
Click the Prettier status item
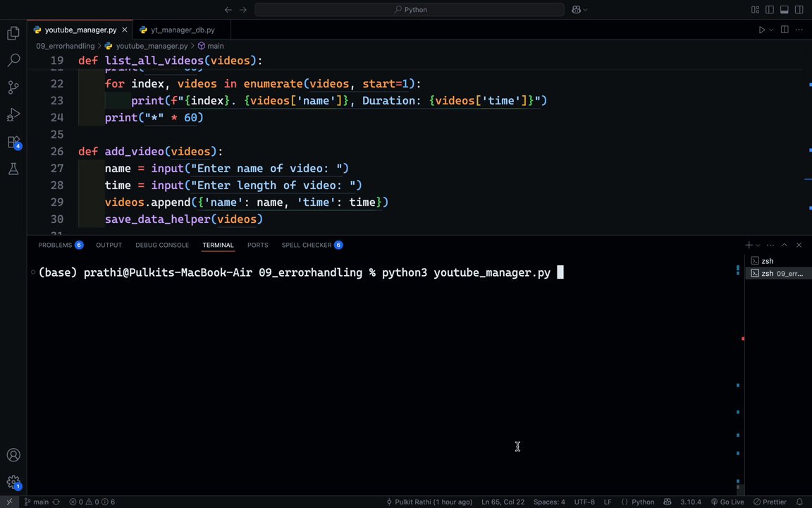click(x=770, y=502)
